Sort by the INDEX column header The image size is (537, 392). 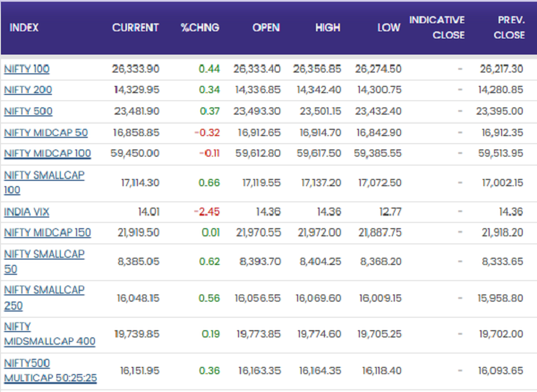click(x=25, y=28)
